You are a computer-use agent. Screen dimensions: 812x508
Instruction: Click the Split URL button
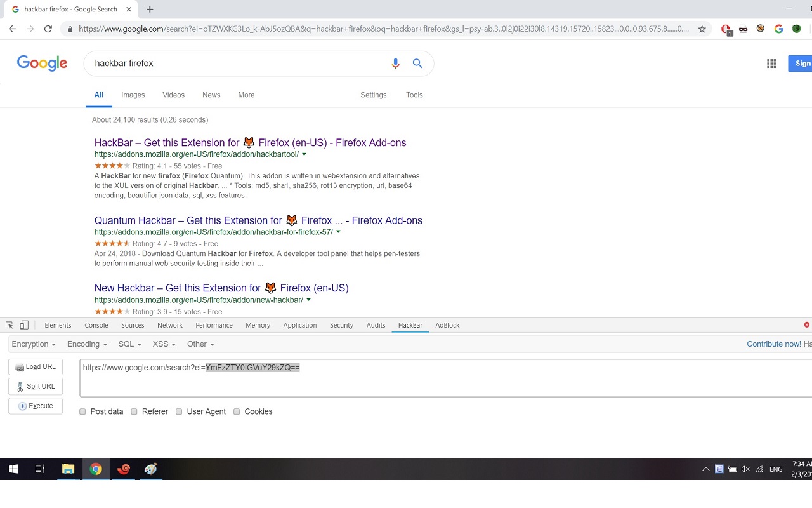(36, 386)
